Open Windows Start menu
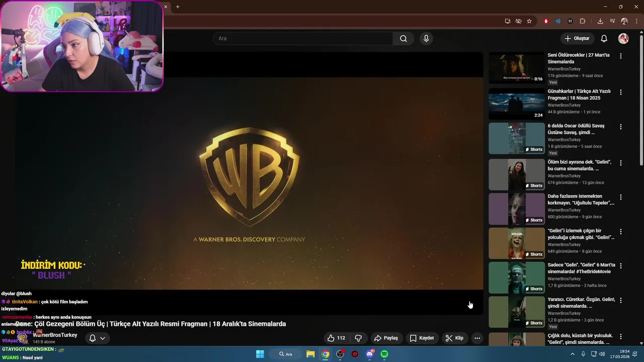644x362 pixels. tap(260, 354)
